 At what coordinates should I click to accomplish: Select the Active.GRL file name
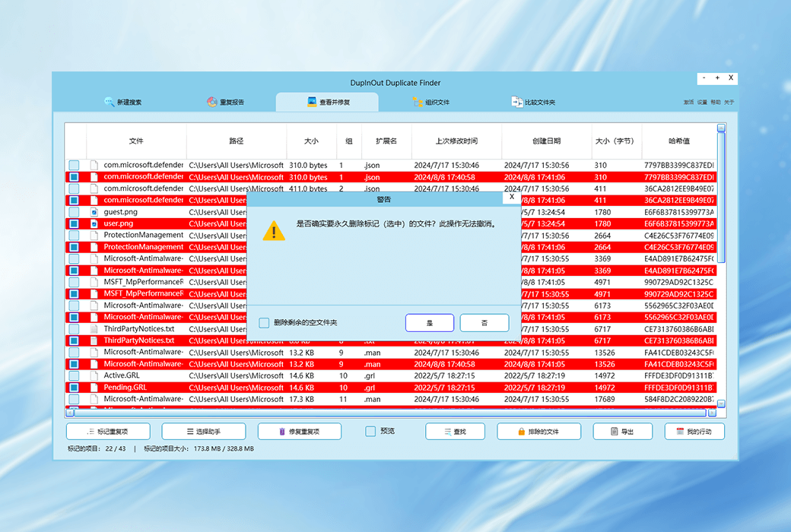[x=122, y=375]
